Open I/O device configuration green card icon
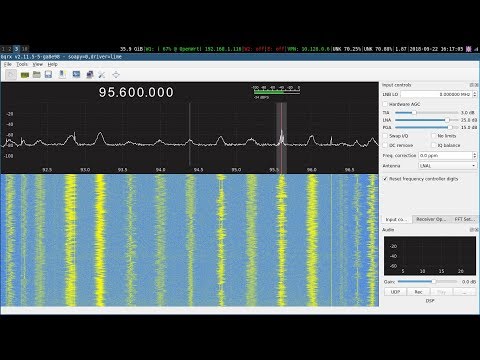 [x=25, y=75]
